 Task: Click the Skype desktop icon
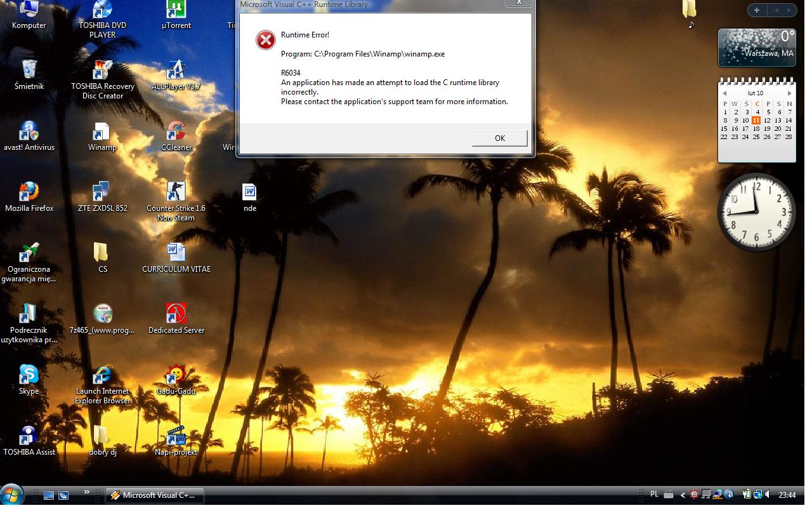point(29,376)
